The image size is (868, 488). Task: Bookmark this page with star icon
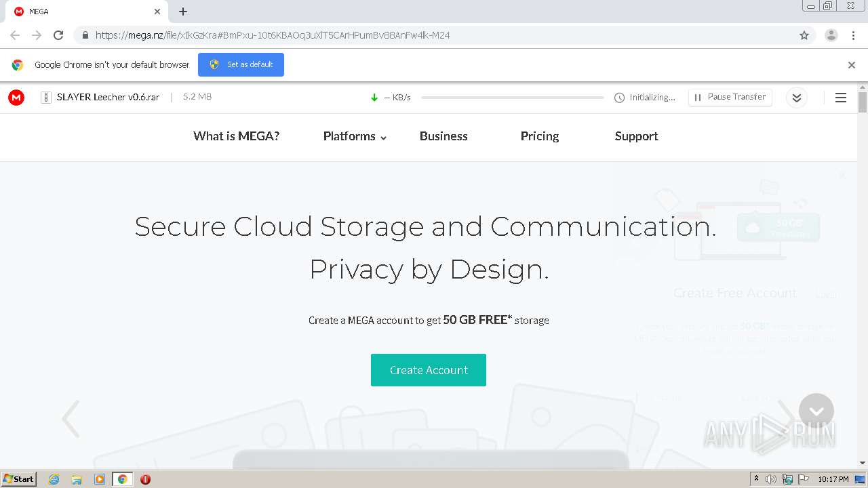coord(804,35)
